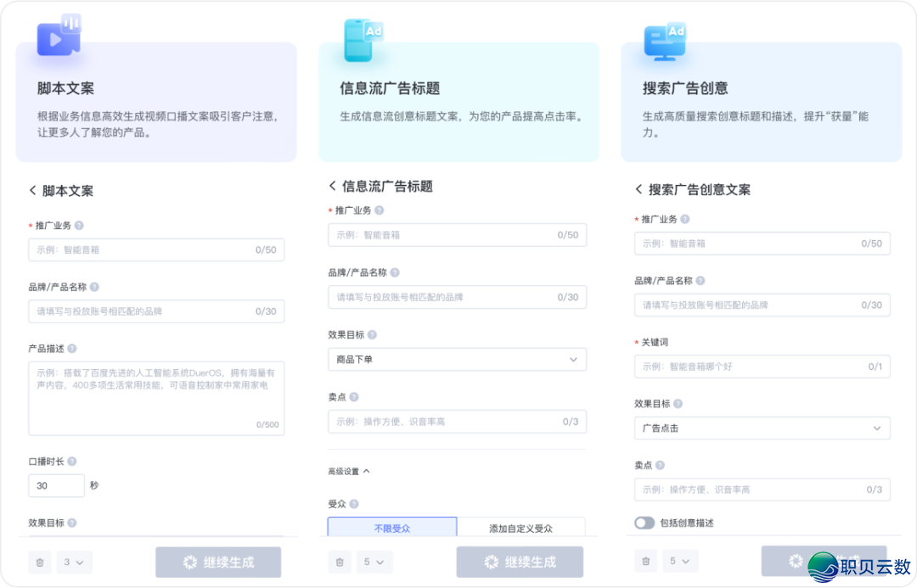This screenshot has height=588, width=917.
Task: Go back using arrow beside 脚本文案 panel title
Action: coord(33,191)
